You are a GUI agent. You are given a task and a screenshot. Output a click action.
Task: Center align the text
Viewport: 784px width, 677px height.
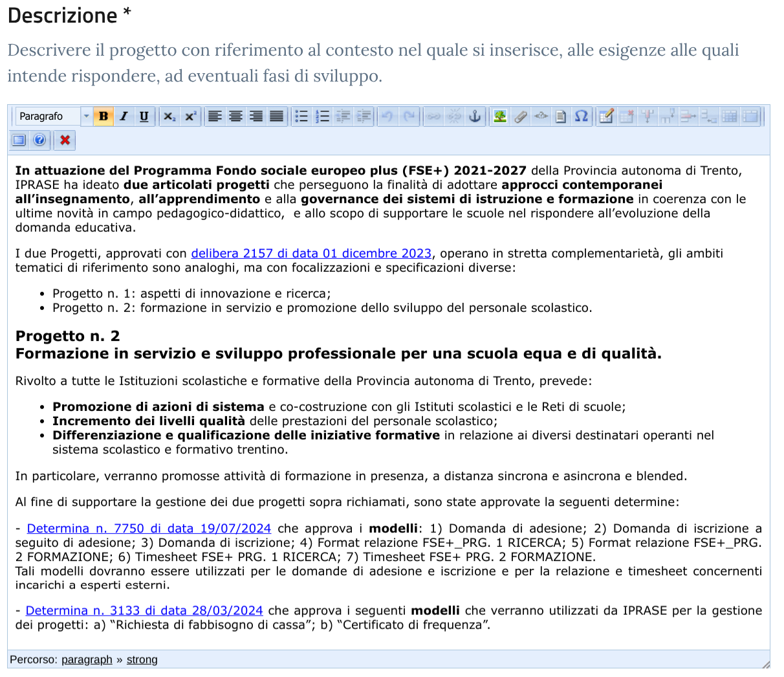(x=236, y=117)
